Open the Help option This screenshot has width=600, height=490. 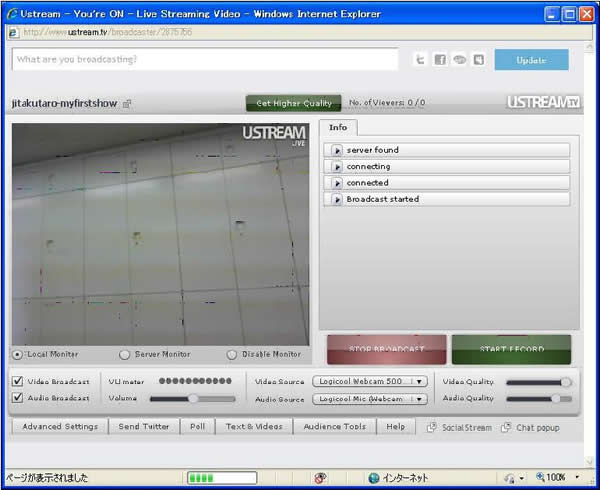(396, 427)
